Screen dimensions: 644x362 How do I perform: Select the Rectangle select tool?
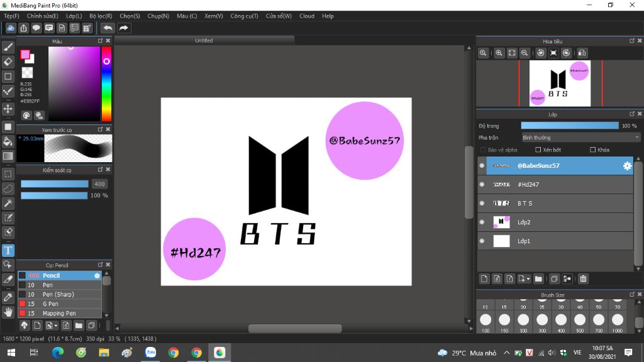(8, 173)
